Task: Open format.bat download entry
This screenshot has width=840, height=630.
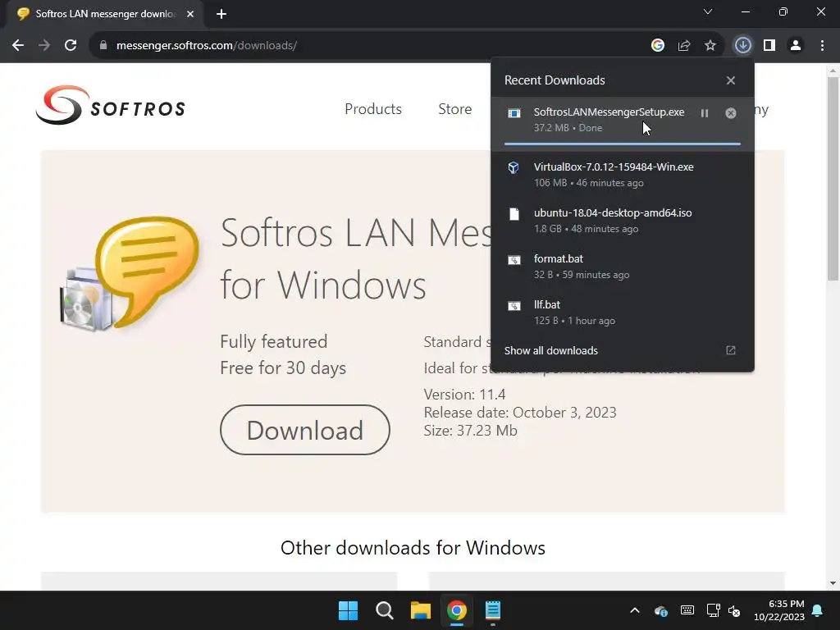Action: coord(623,267)
